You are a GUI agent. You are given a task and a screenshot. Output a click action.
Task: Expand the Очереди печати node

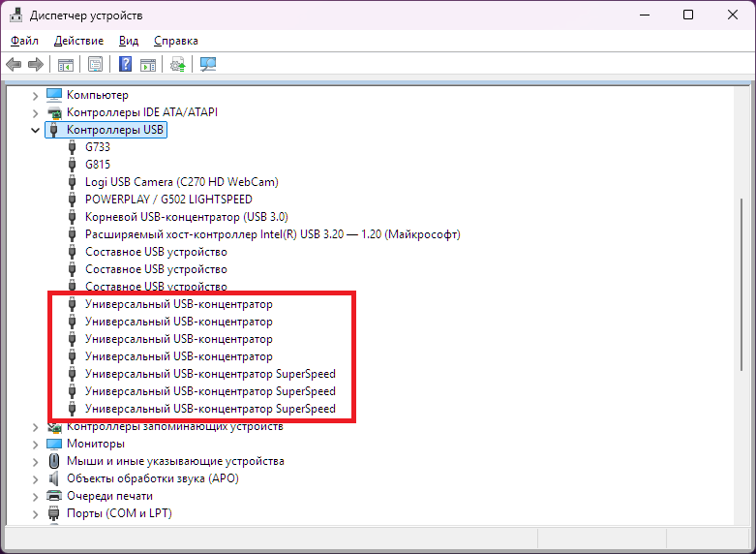(36, 496)
